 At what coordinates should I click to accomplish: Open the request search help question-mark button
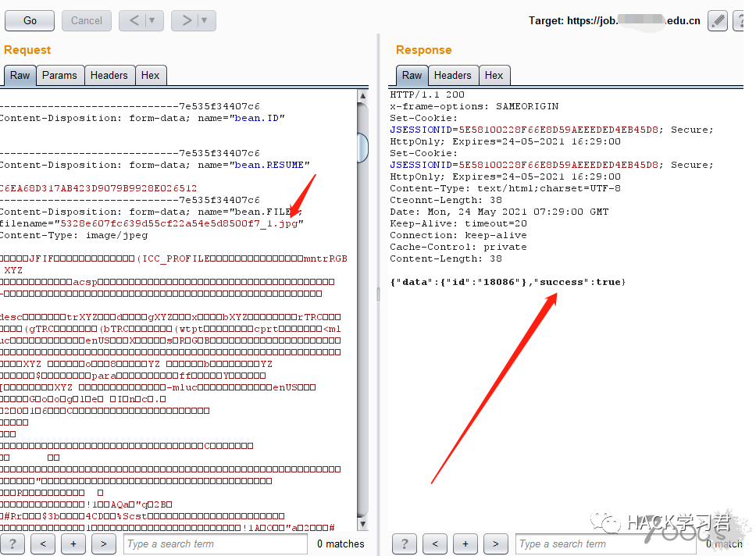[12, 544]
